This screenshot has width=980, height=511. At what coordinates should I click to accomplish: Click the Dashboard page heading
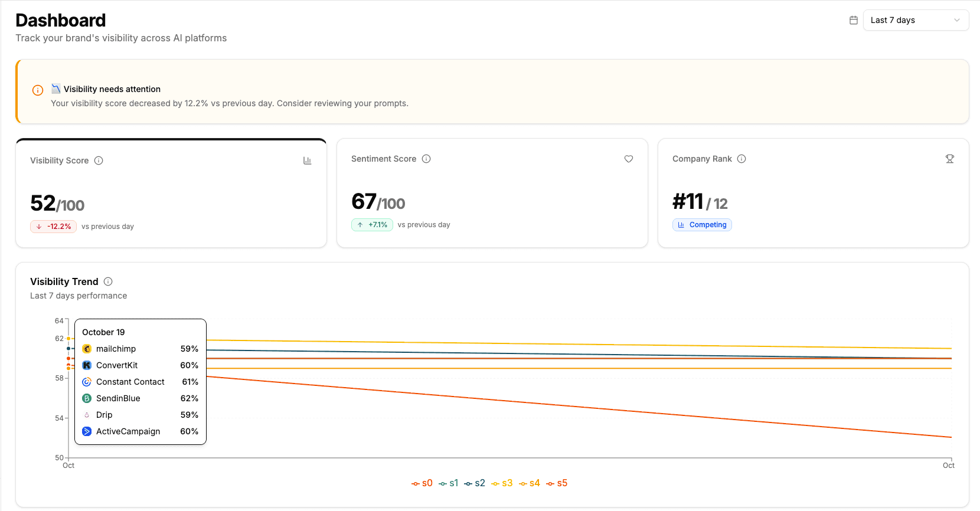click(x=61, y=20)
